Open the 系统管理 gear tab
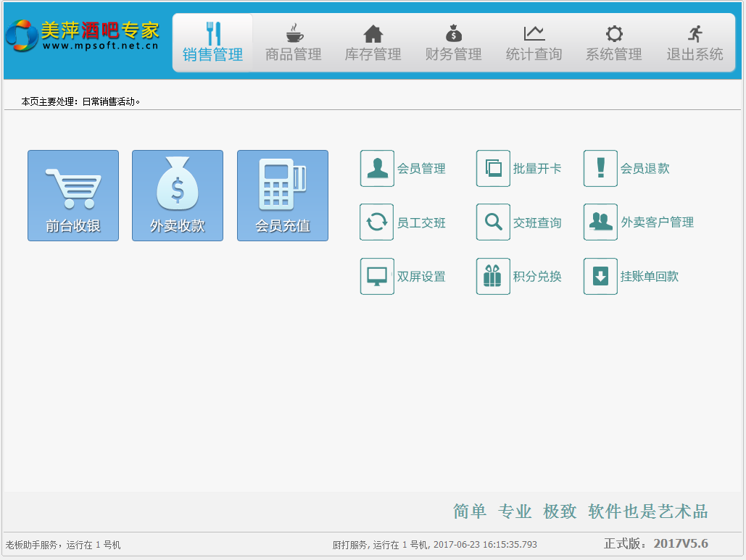This screenshot has width=746, height=560. [x=614, y=43]
